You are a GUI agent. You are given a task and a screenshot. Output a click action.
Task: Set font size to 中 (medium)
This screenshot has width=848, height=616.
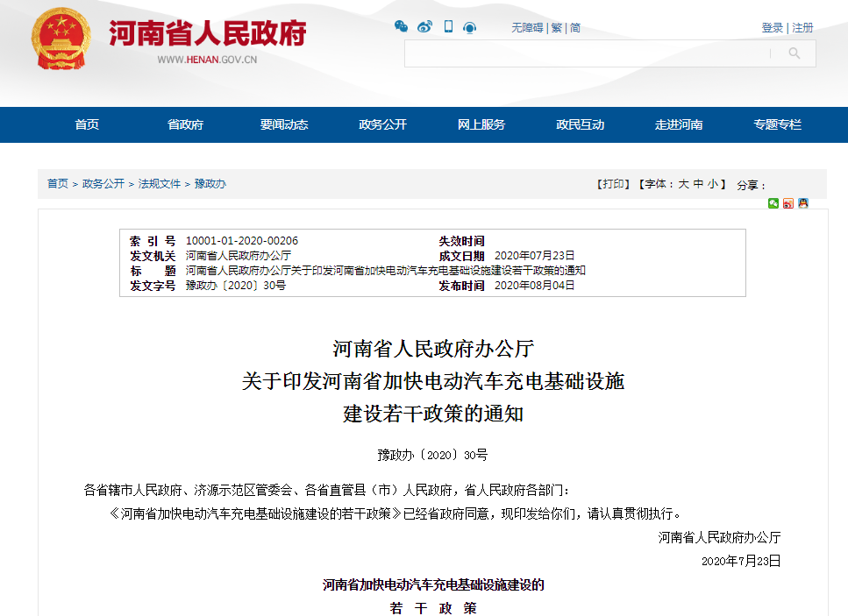coord(698,184)
